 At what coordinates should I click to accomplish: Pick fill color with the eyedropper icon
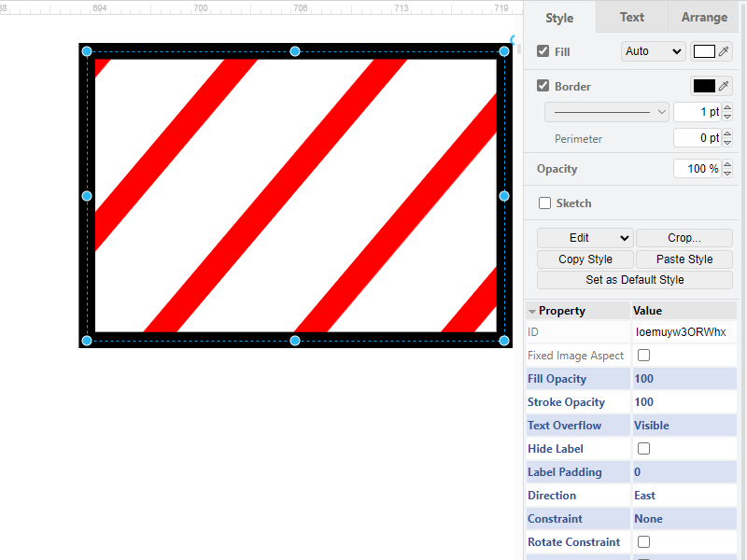click(724, 51)
